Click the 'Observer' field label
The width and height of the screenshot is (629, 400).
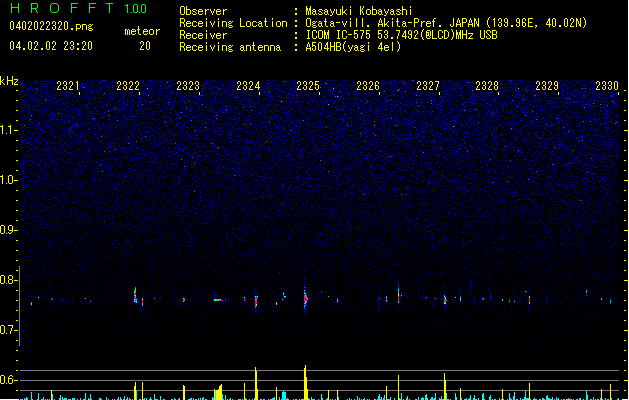(203, 11)
